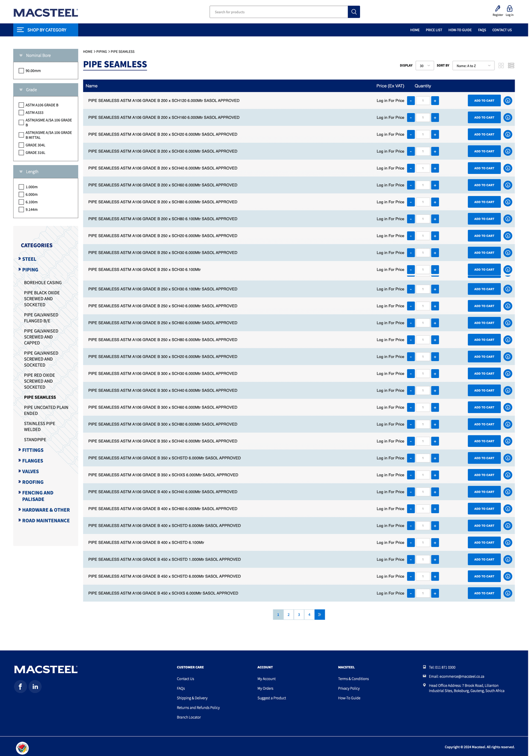Go to next page with double-arrow
This screenshot has height=756, width=532.
tap(320, 615)
